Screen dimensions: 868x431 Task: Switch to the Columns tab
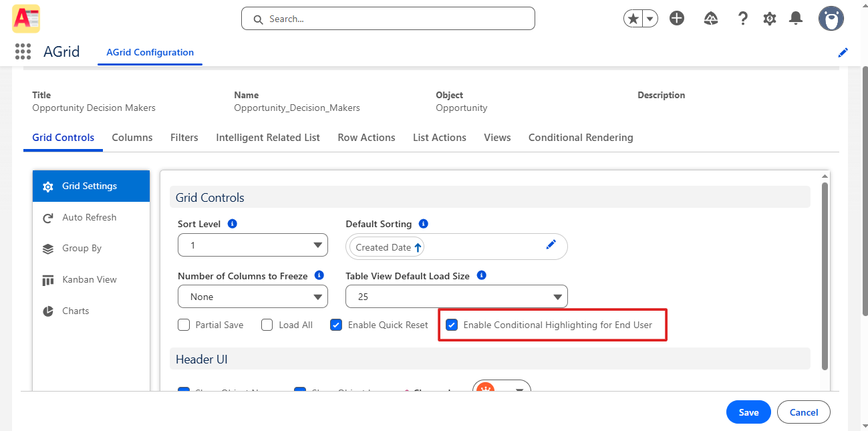point(132,138)
